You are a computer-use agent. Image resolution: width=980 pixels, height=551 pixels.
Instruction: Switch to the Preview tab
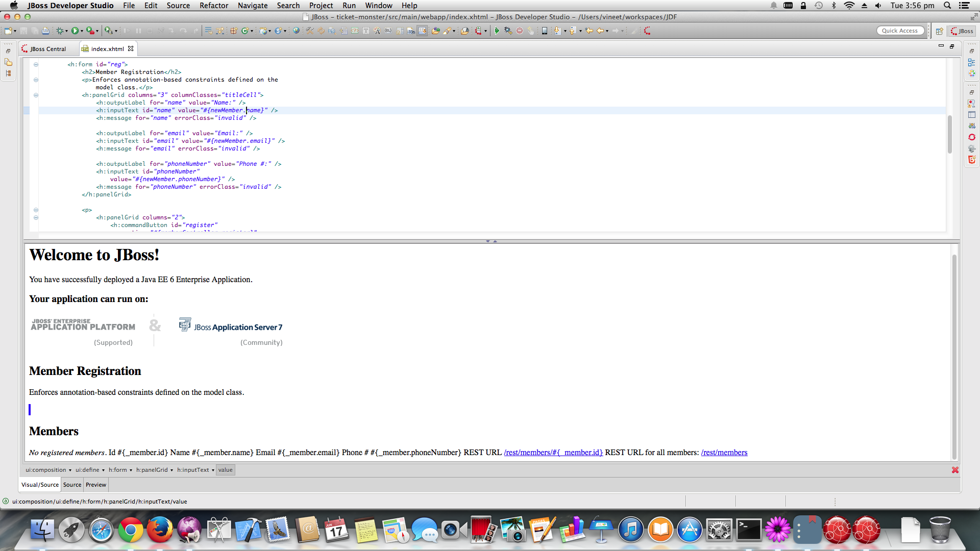click(x=95, y=485)
